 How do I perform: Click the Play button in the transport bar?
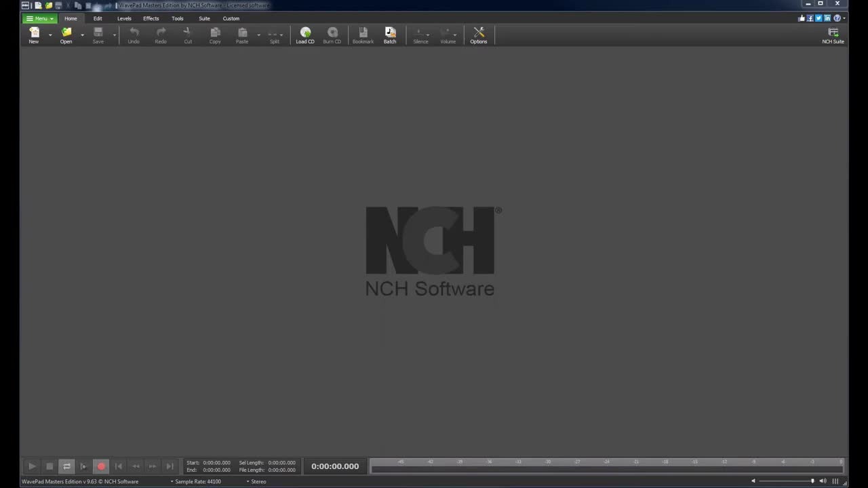pyautogui.click(x=32, y=466)
